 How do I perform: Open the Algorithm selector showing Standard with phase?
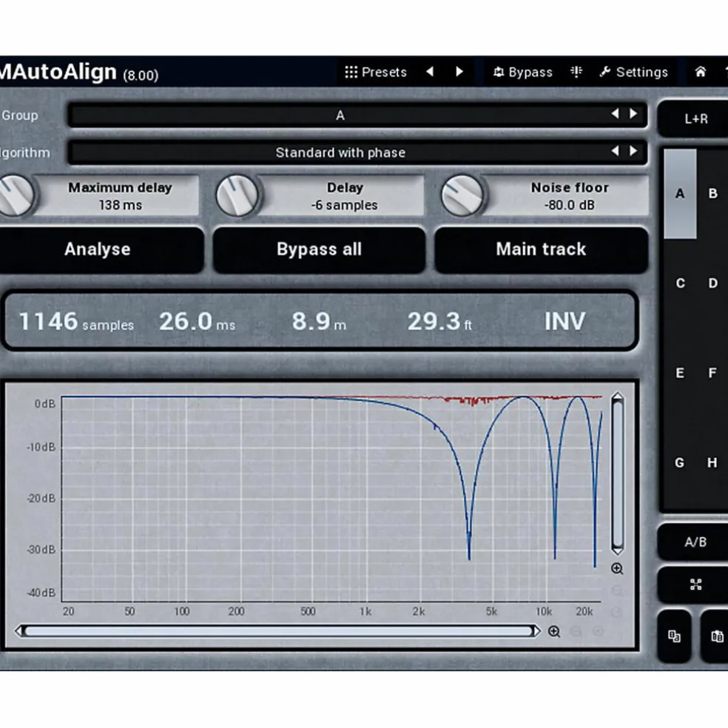point(357,152)
